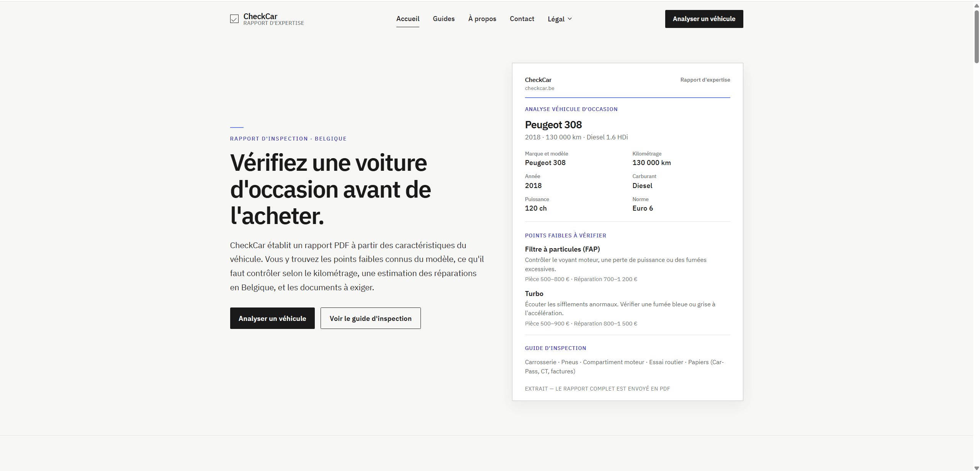Open the Contact page
Image resolution: width=980 pixels, height=471 pixels.
522,19
